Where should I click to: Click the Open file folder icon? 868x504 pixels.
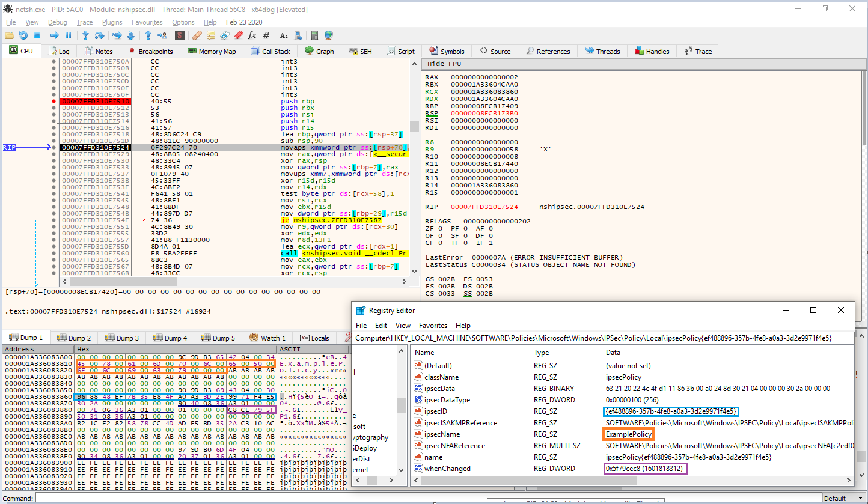[10, 35]
